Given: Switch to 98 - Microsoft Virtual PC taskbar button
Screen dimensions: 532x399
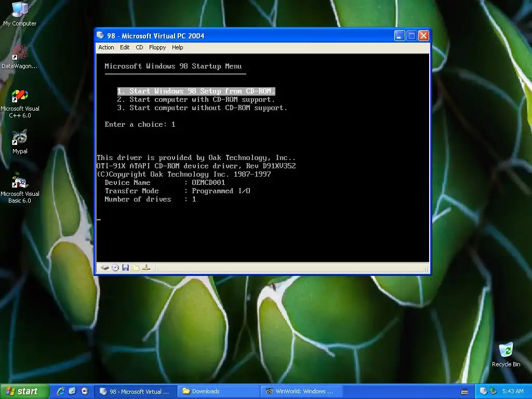Looking at the screenshot, I should click(x=136, y=392).
